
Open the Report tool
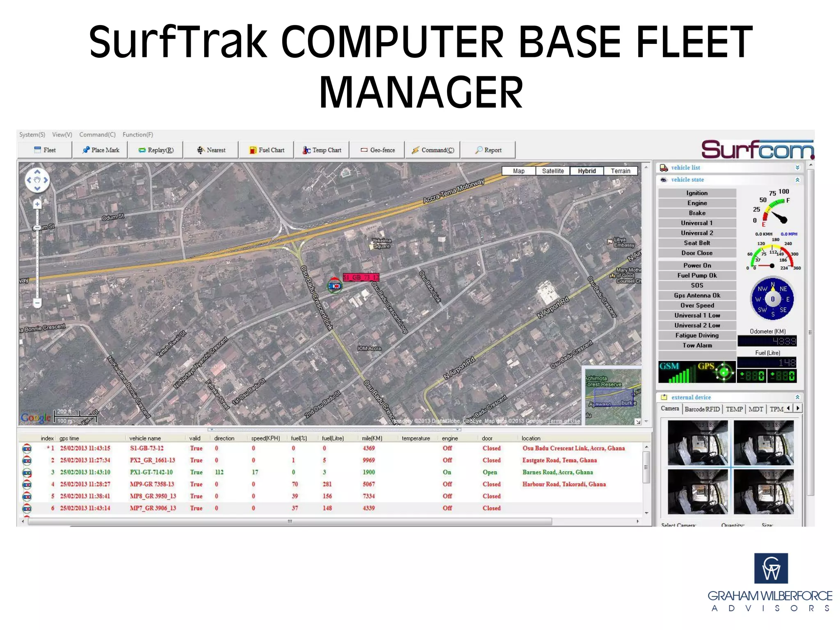point(488,150)
